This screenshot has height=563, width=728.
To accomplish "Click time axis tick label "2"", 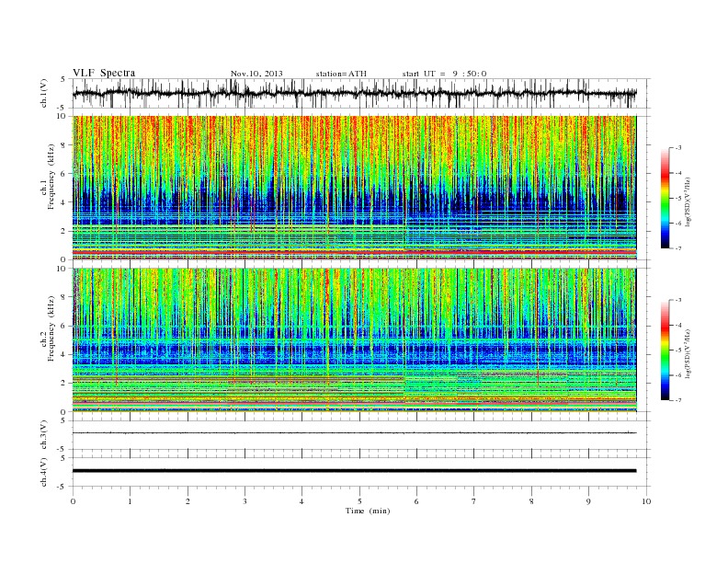I will pyautogui.click(x=188, y=501).
